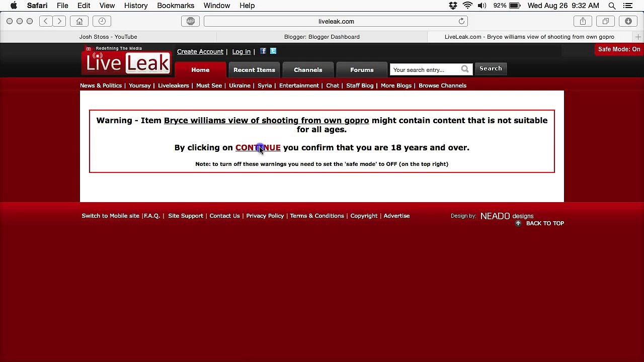The height and width of the screenshot is (362, 644).
Task: Open LiveLeak Facebook icon
Action: (x=263, y=51)
